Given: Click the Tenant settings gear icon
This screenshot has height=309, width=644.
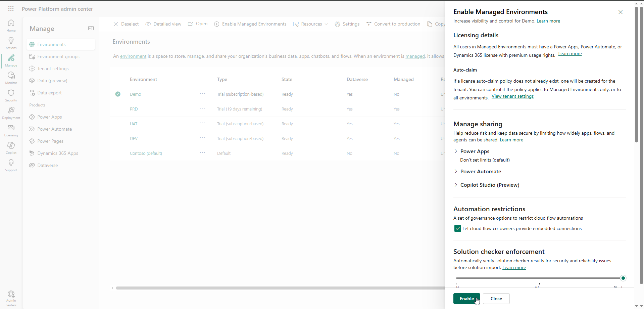Looking at the screenshot, I should (x=32, y=69).
